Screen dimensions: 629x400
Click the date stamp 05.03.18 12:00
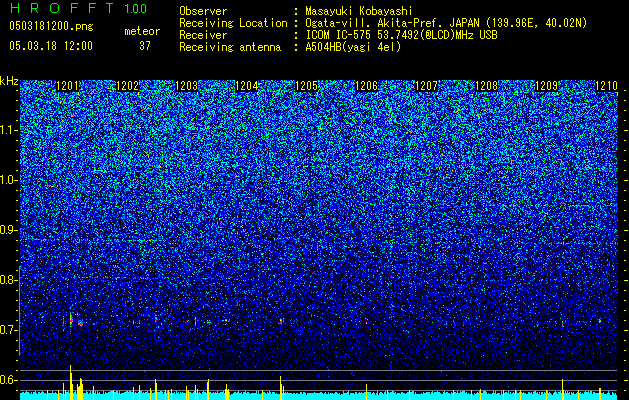(x=51, y=46)
